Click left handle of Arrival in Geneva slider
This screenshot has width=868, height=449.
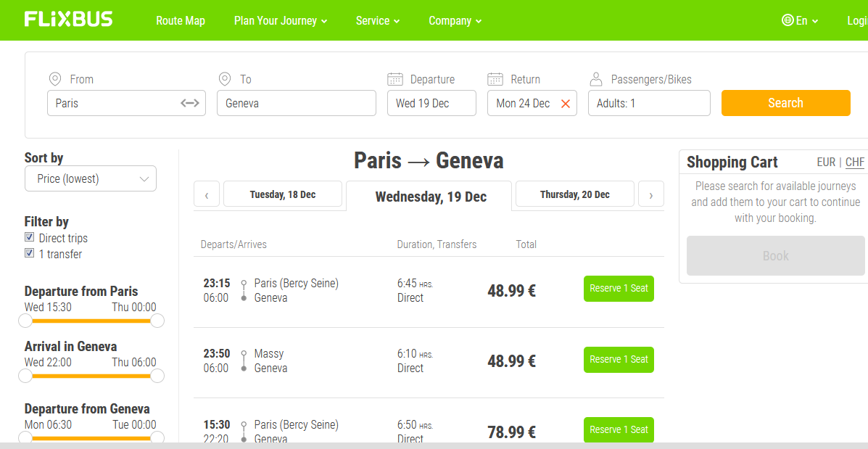coord(25,376)
